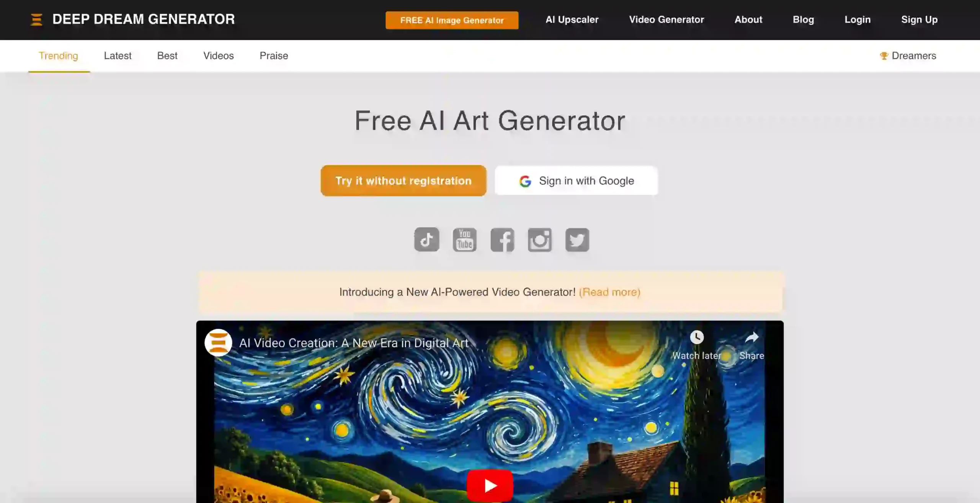Click the Sign in with Google button
The image size is (980, 503).
(x=576, y=180)
